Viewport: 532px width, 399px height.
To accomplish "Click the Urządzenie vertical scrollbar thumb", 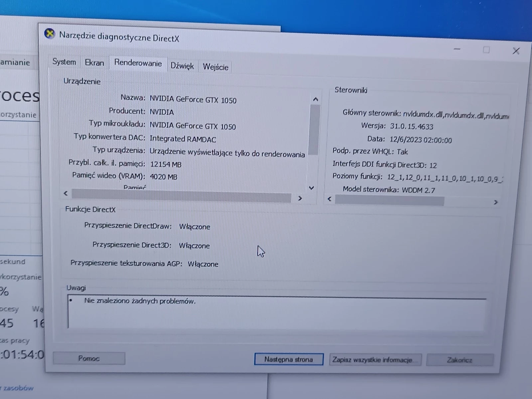I will [314, 130].
